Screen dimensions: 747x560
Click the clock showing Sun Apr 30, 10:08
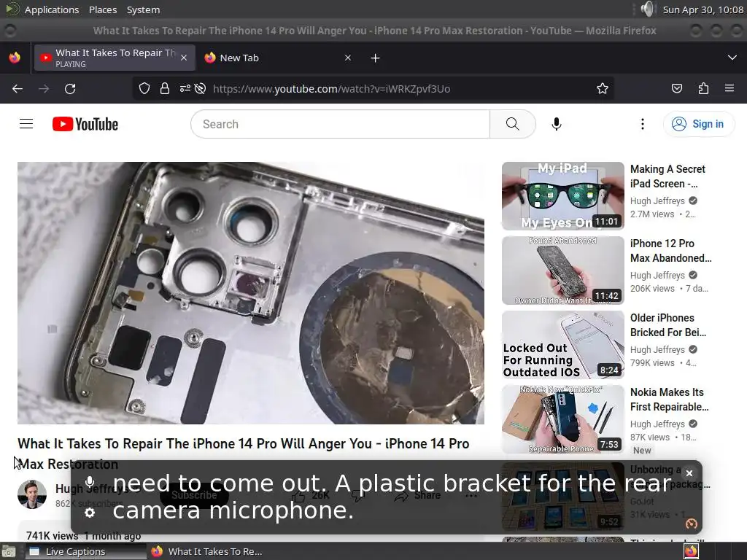point(703,9)
